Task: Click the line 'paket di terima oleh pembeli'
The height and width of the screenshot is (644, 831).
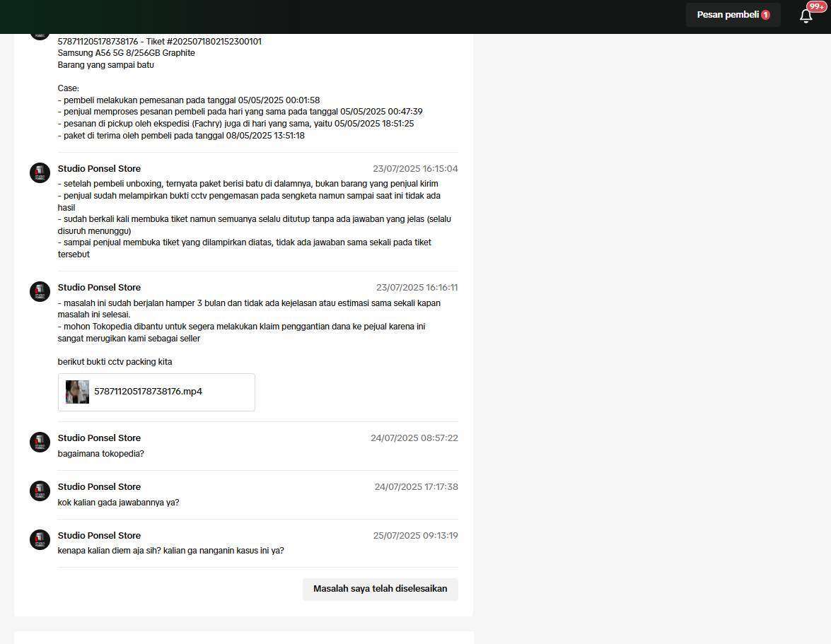Action: click(181, 136)
